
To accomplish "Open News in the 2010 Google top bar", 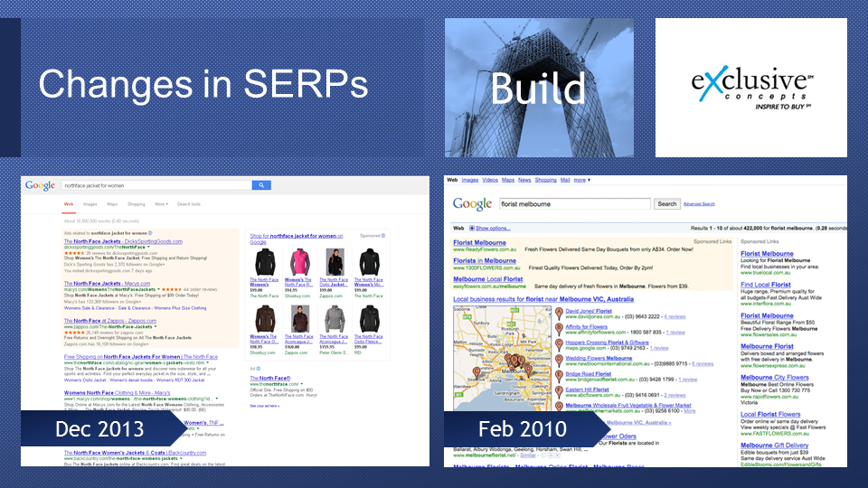I will [x=524, y=180].
